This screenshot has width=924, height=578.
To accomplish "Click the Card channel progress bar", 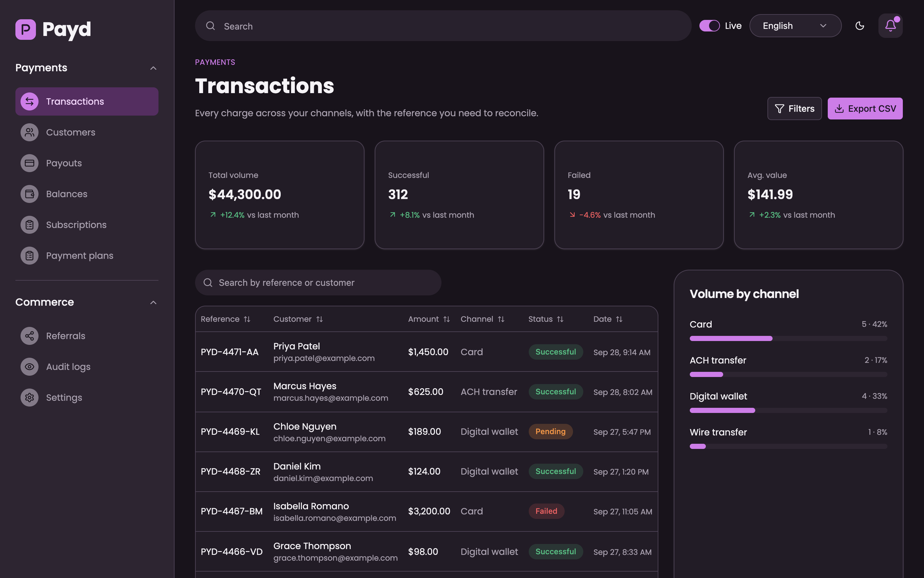I will [788, 338].
